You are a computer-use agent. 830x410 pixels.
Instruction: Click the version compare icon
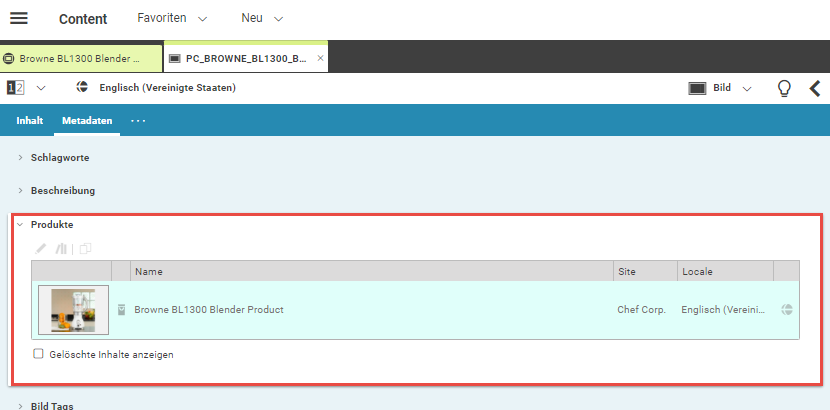click(16, 88)
